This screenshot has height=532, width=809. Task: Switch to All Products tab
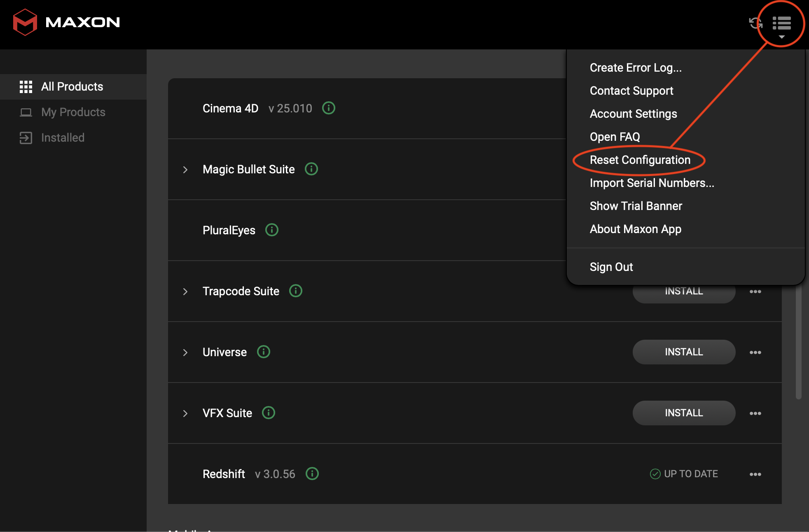[x=73, y=87]
